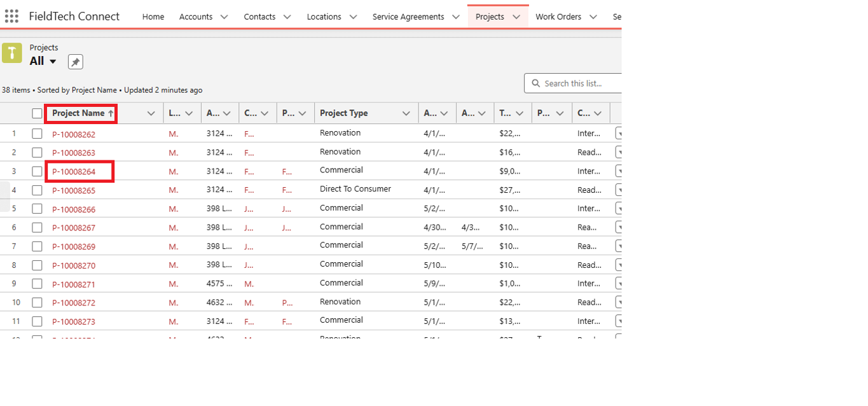868x406 pixels.
Task: Open project record P-10008264
Action: pos(74,171)
